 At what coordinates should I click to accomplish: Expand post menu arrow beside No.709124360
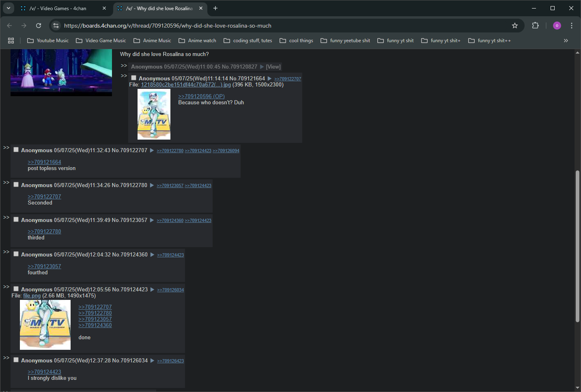click(152, 254)
